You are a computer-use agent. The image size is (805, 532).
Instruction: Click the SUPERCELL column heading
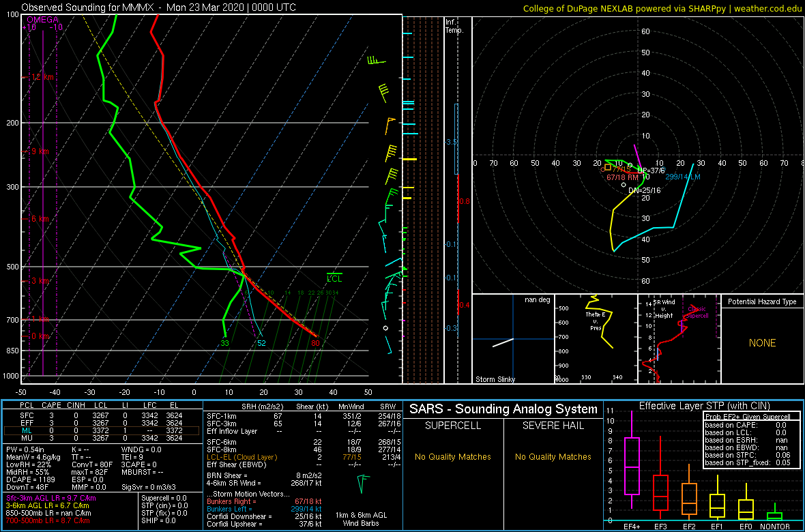[454, 426]
